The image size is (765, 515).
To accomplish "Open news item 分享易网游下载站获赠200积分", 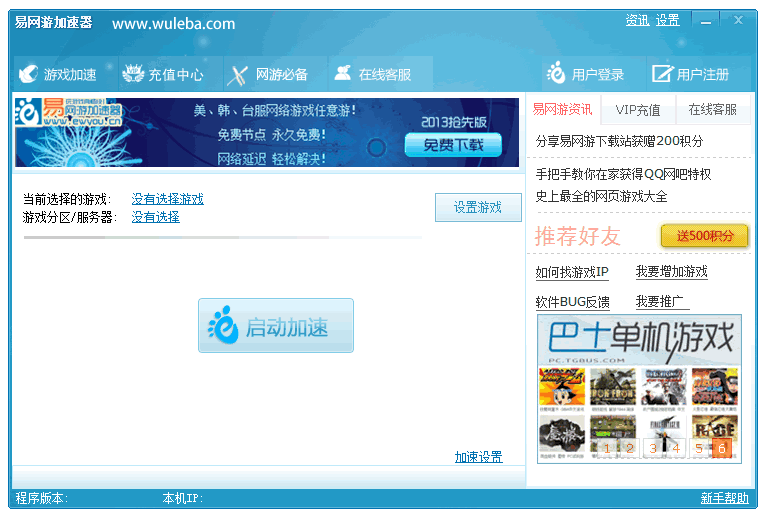I will click(x=620, y=141).
